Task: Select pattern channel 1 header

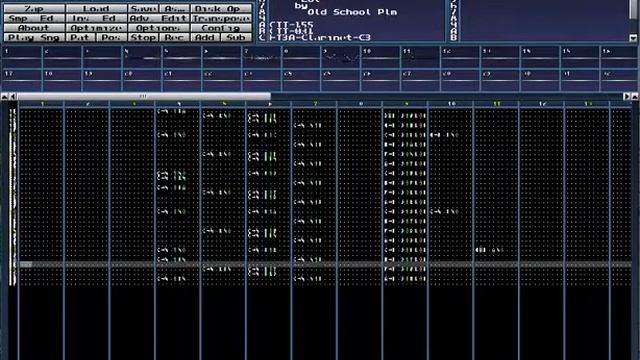Action: (x=42, y=104)
